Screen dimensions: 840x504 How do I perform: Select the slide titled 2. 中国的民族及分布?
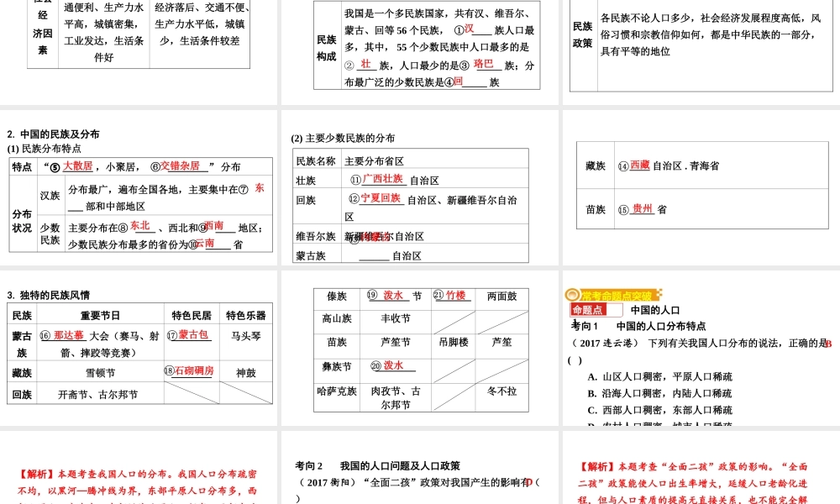point(139,187)
